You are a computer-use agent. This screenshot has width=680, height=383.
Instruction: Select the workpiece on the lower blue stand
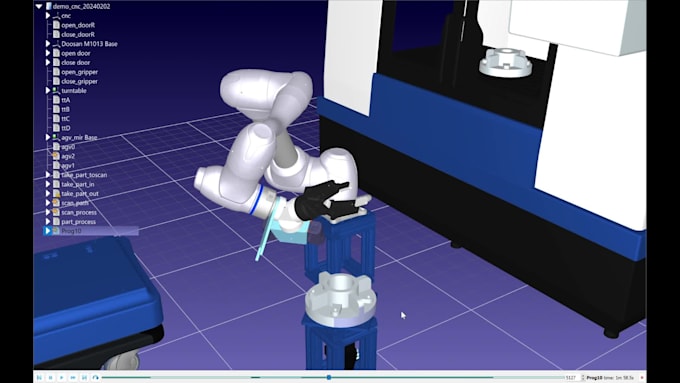(340, 300)
